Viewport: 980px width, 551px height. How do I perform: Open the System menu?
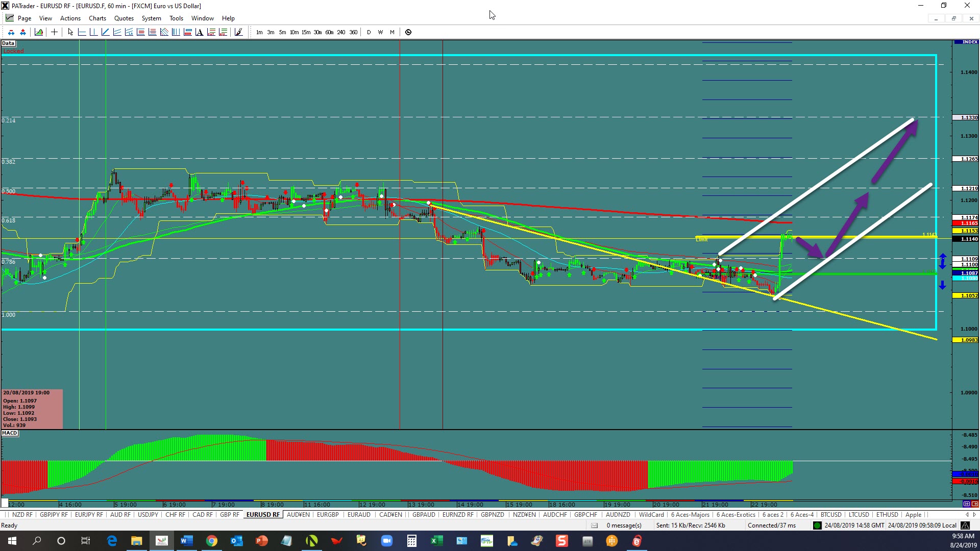pos(151,18)
